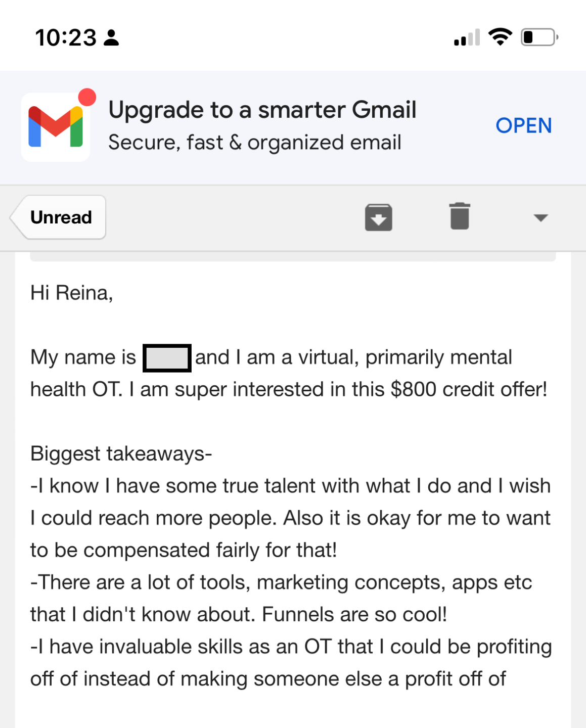The height and width of the screenshot is (728, 586).
Task: Tap the battery indicator icon
Action: click(539, 37)
